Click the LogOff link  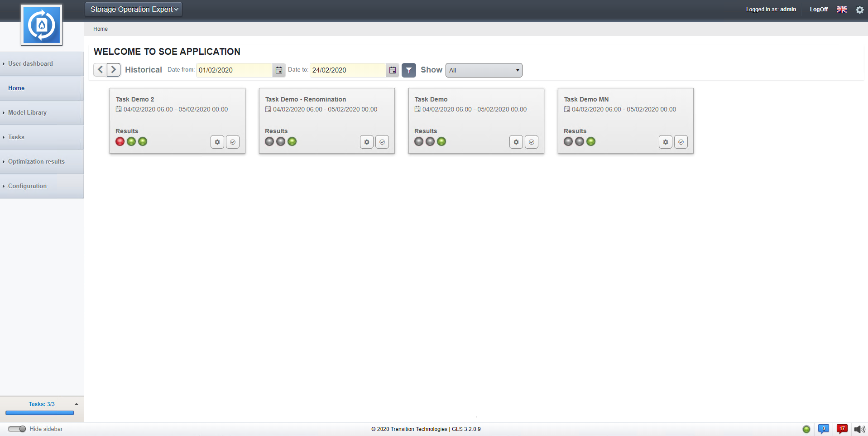pos(819,10)
